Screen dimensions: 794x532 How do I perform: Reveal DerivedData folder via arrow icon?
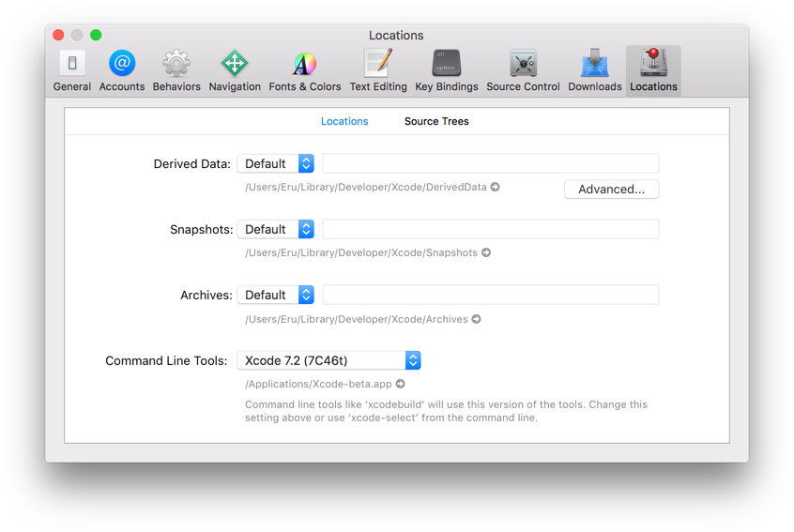(496, 187)
